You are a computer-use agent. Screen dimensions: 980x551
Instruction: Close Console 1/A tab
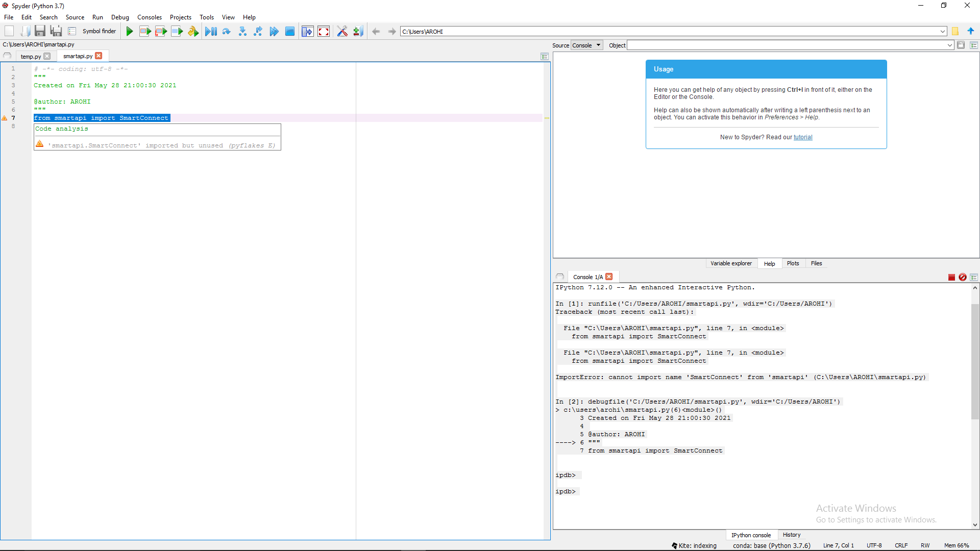[609, 277]
